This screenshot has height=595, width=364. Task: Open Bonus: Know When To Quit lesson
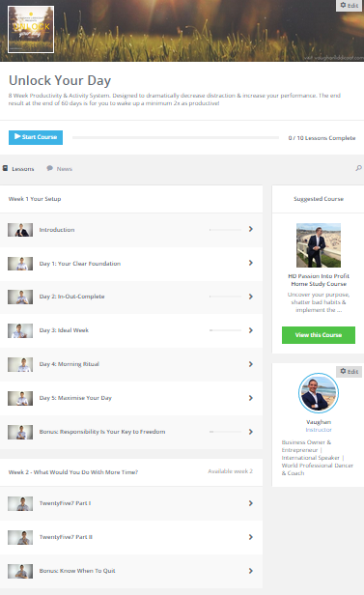pos(131,571)
